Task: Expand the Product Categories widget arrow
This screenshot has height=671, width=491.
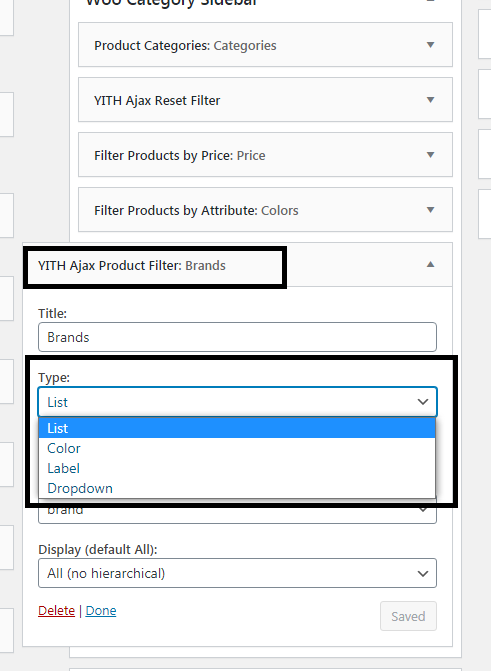Action: pyautogui.click(x=430, y=45)
